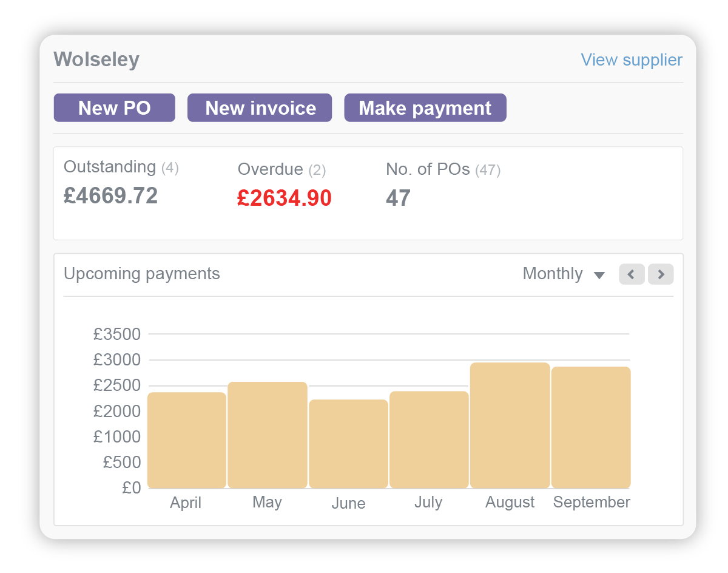Open the Monthly interval dropdown
This screenshot has width=728, height=573.
point(553,274)
